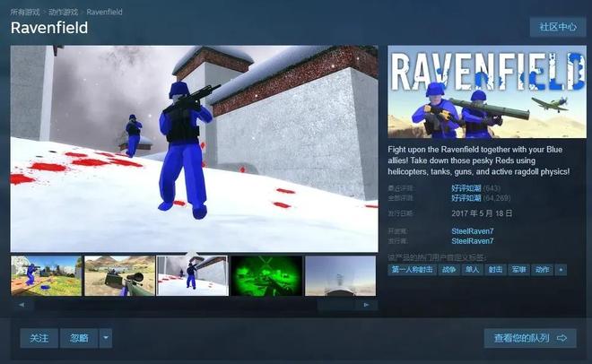Click developer SteelRaven7 link
This screenshot has width=592, height=364.
473,231
